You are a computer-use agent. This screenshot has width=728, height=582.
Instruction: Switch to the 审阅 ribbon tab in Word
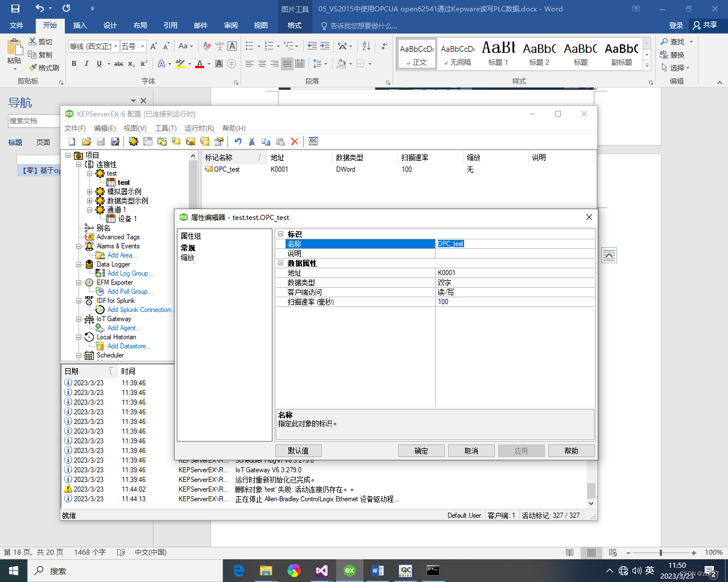[231, 26]
